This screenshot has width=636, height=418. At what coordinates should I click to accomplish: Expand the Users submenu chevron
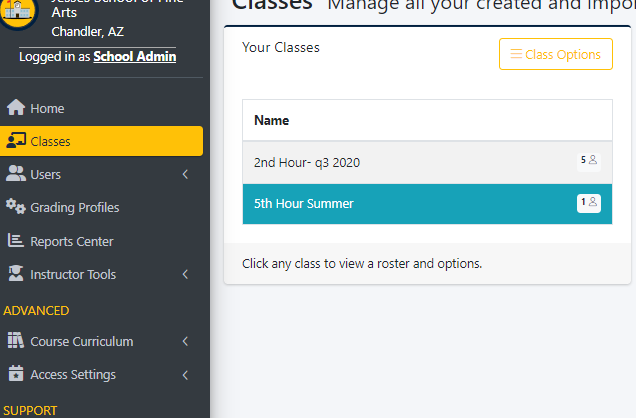[x=185, y=174]
